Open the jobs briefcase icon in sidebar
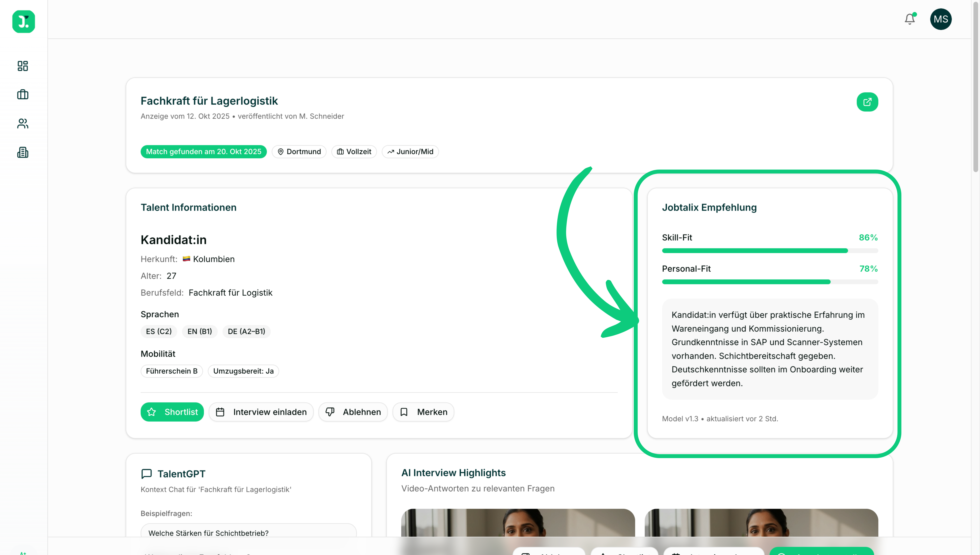Screen dimensions: 980x555 pyautogui.click(x=23, y=95)
